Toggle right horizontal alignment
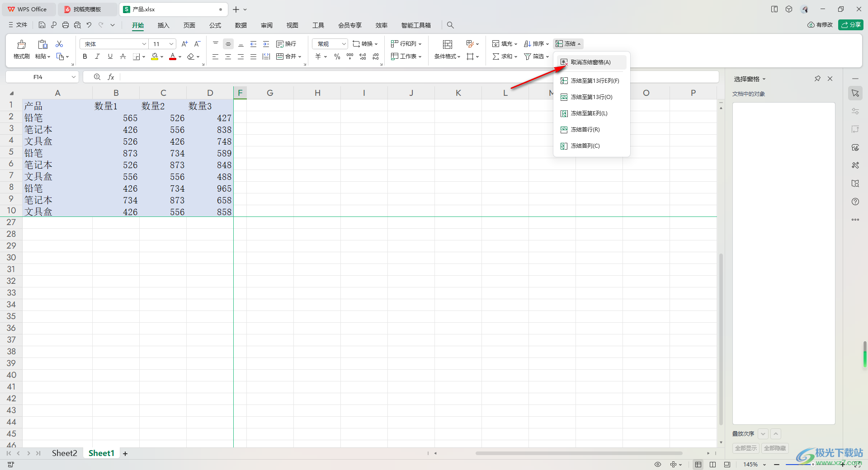Image resolution: width=868 pixels, height=470 pixels. [241, 56]
